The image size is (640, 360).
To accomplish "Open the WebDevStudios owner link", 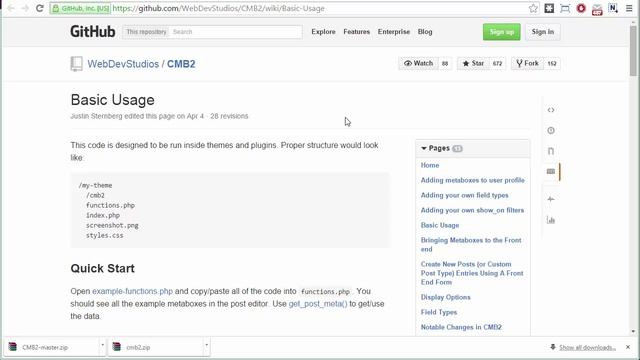I will pyautogui.click(x=123, y=64).
